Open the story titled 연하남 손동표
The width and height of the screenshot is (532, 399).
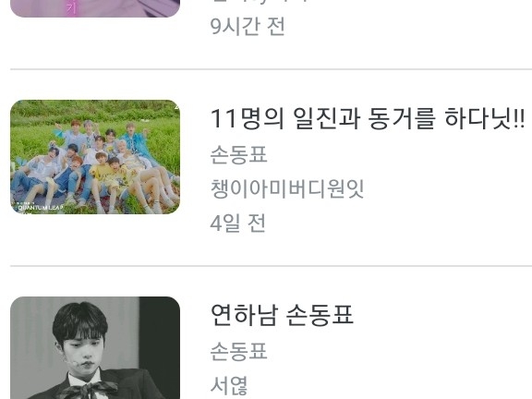click(282, 315)
